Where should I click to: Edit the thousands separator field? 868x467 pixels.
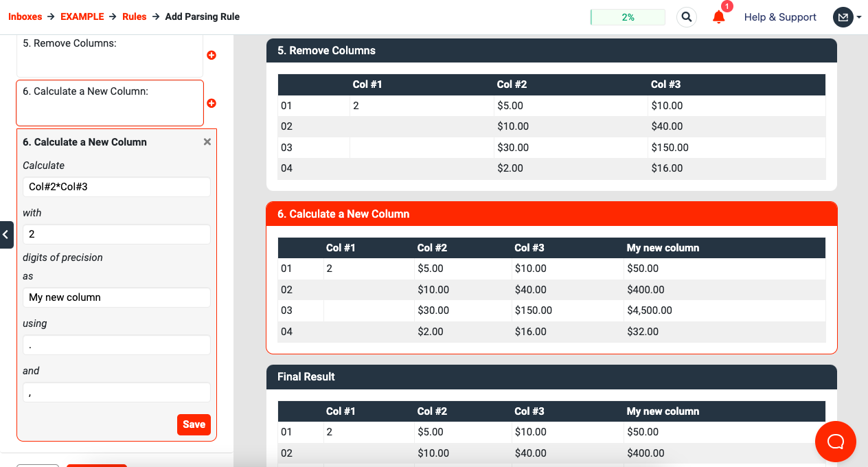[117, 392]
